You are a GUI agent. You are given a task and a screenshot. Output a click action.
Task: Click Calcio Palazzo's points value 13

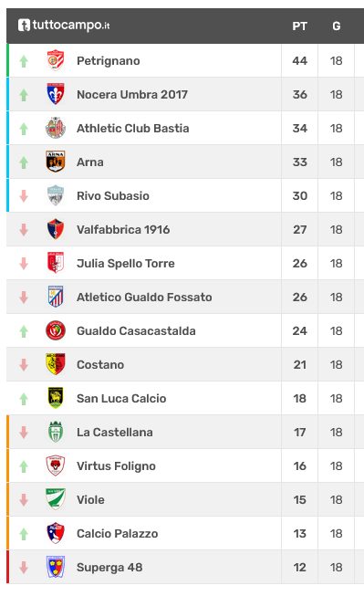(x=299, y=534)
